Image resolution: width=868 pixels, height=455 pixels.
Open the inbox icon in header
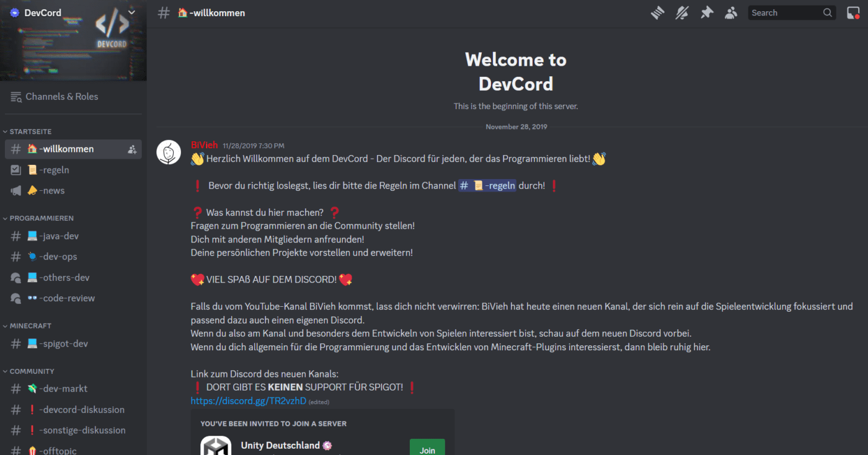(x=853, y=12)
